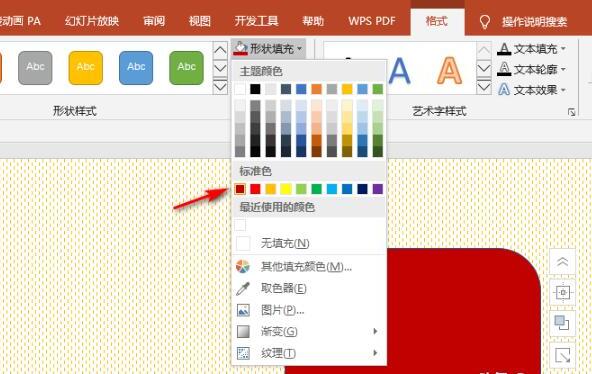Pick the light blue standard color
592x374 pixels.
pos(332,189)
